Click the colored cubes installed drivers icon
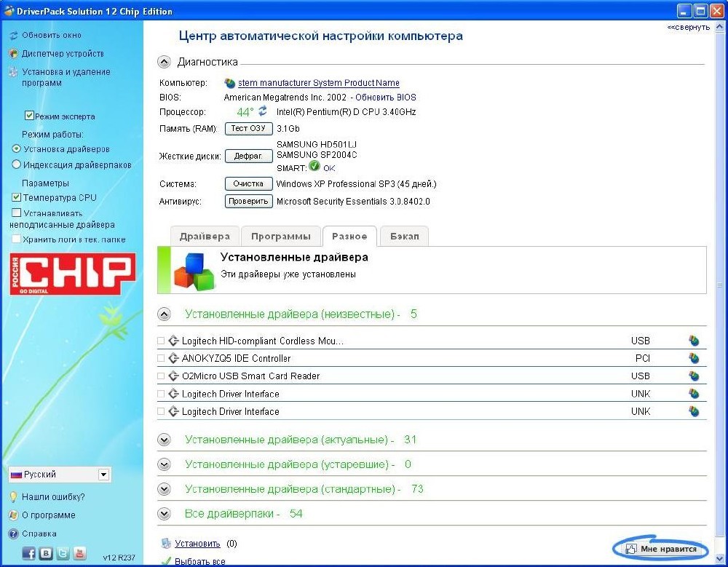 194,271
